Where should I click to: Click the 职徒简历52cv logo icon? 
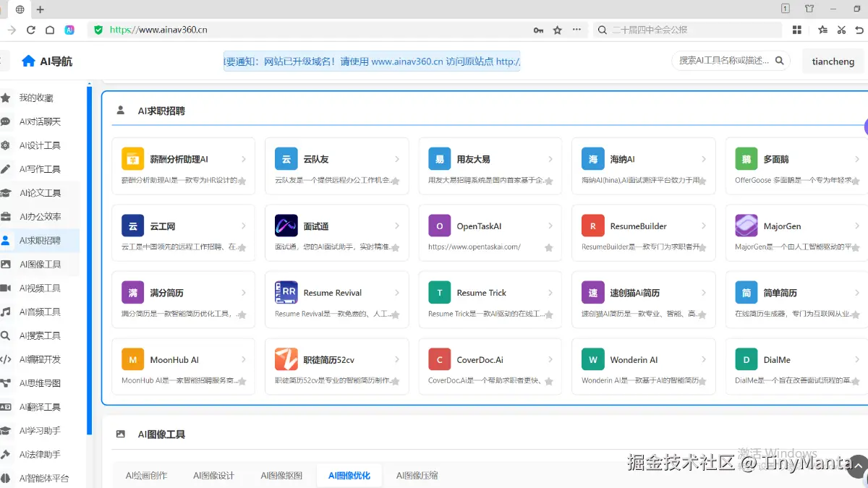coord(286,359)
